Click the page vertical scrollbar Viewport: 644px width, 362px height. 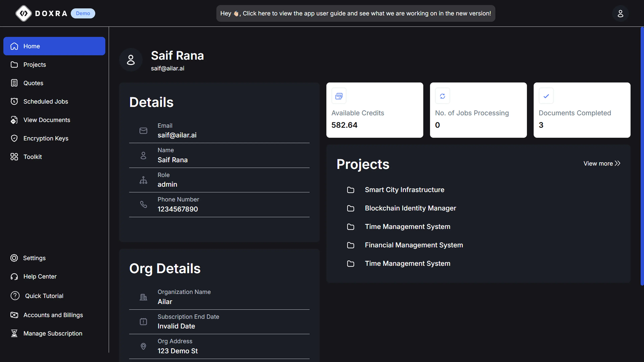tap(642, 156)
